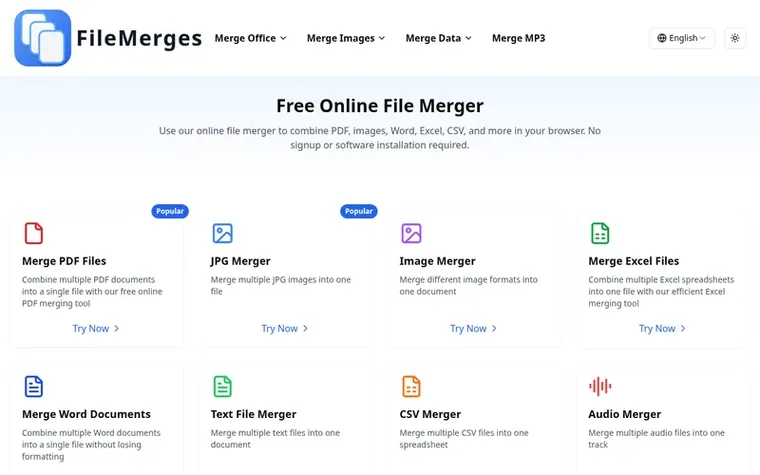Click "Merge multiple audio files into one track" text

pyautogui.click(x=656, y=439)
